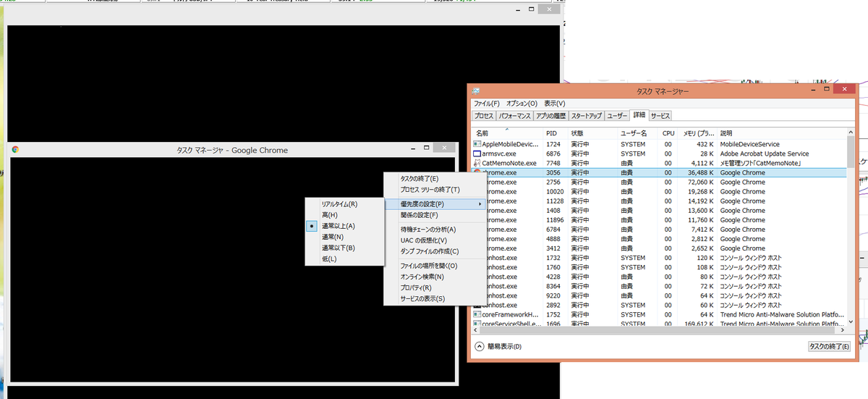868x399 pixels.
Task: Collapse to simple view with 簡易表示 chevron
Action: pyautogui.click(x=480, y=347)
